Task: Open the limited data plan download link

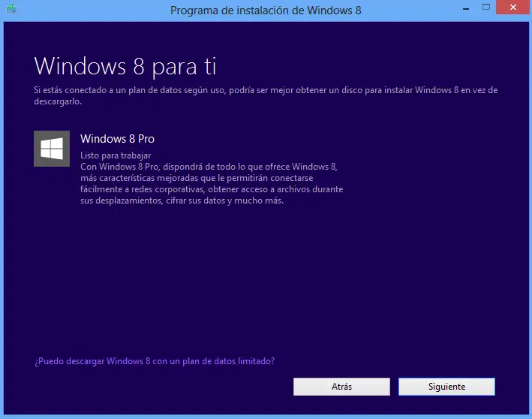Action: (x=155, y=361)
